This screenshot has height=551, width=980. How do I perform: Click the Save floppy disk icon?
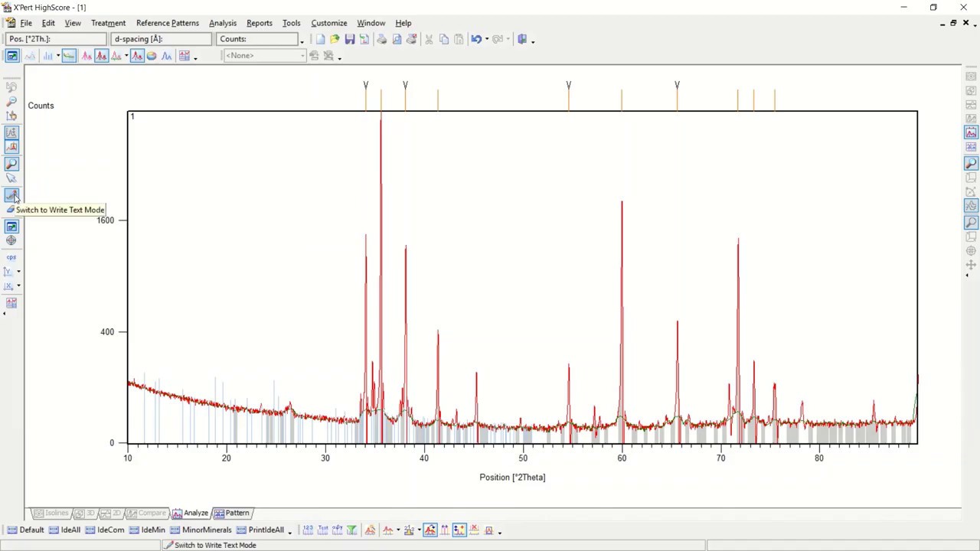point(350,39)
